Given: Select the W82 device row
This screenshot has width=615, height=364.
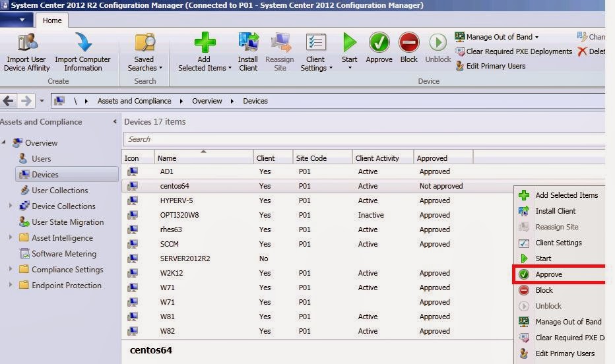Looking at the screenshot, I should pos(317,331).
